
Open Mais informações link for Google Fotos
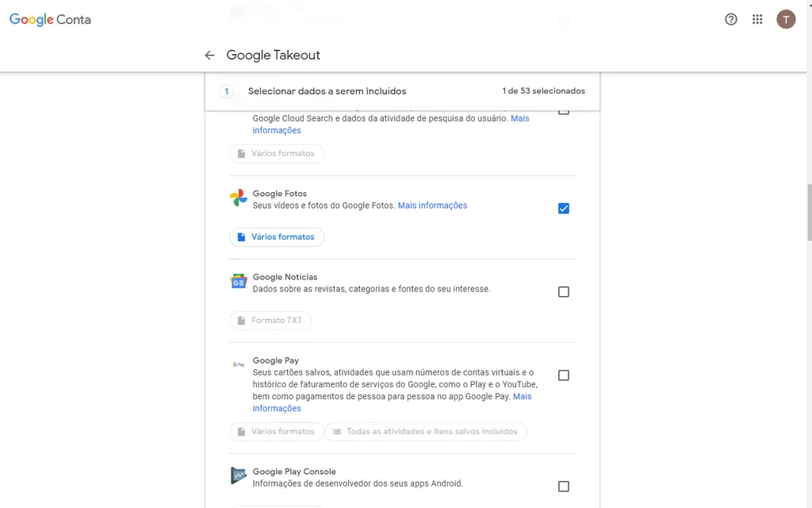click(x=432, y=206)
